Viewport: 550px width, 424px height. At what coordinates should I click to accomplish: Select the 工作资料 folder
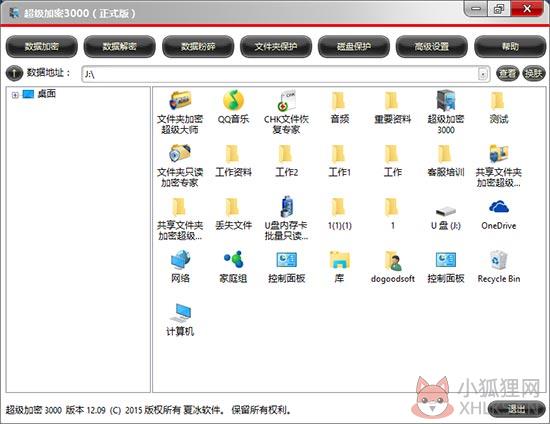pyautogui.click(x=233, y=160)
